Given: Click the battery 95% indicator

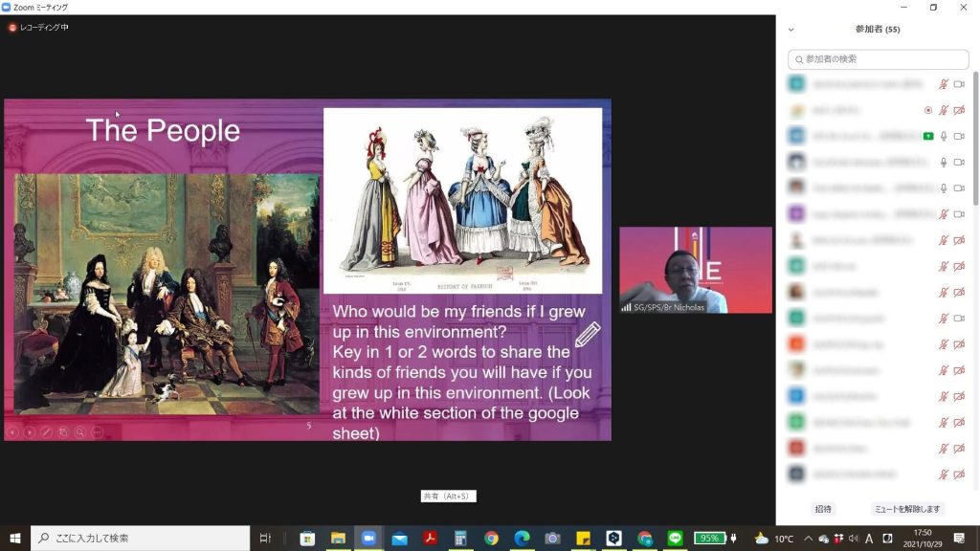Looking at the screenshot, I should (711, 538).
